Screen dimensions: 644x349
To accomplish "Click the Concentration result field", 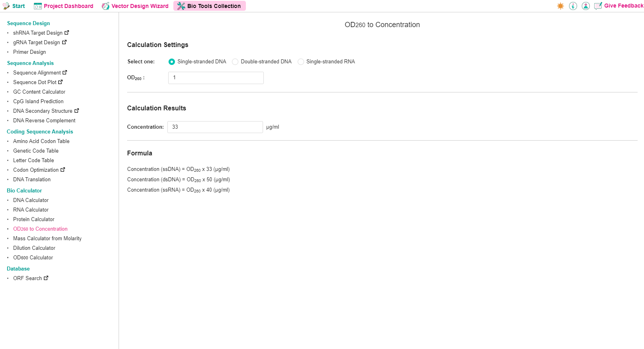I will pos(215,127).
